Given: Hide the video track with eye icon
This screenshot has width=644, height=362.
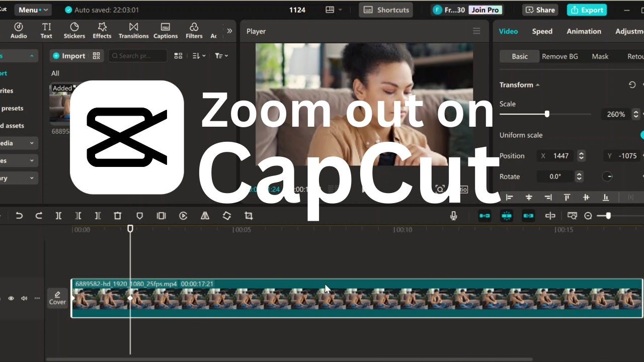Looking at the screenshot, I should pos(11,298).
